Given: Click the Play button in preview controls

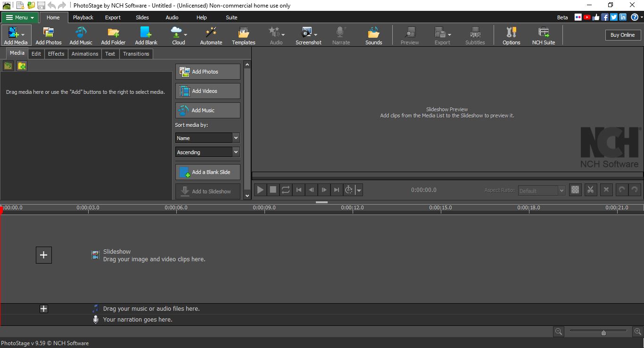Looking at the screenshot, I should (x=260, y=190).
